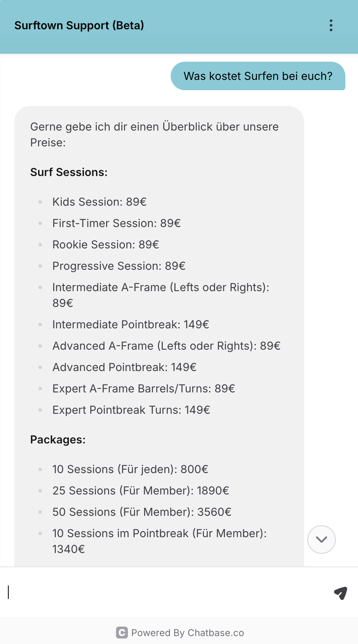Select the Expert A-Frame Barrels/Turns line

(144, 388)
